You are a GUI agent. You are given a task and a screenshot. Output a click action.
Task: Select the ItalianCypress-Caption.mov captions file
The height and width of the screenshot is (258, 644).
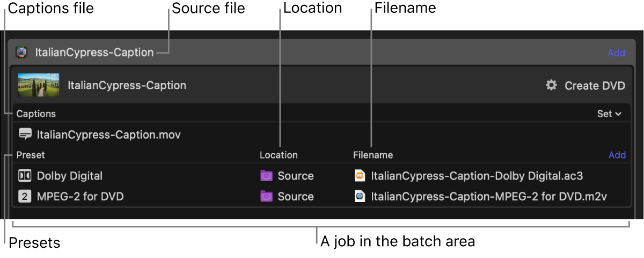[108, 134]
